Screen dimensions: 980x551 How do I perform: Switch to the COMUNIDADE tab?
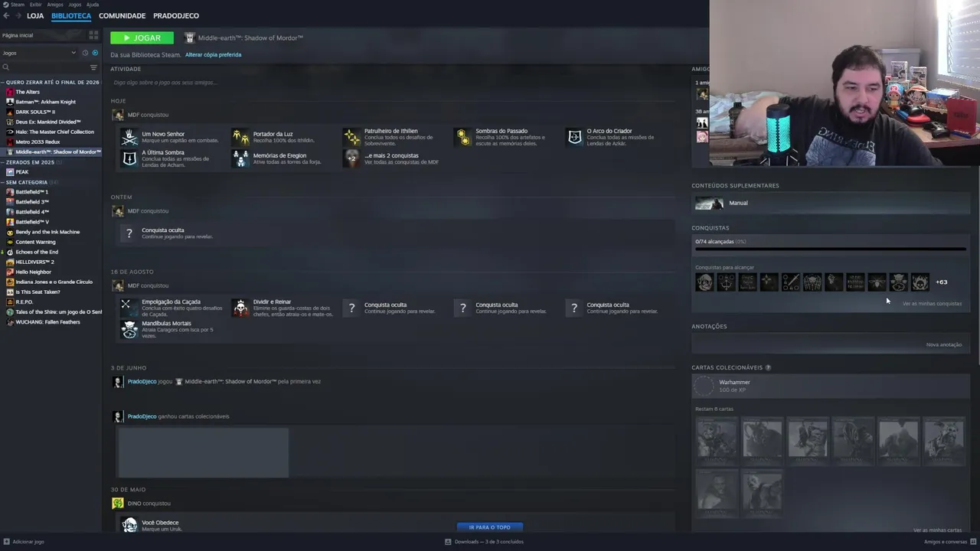122,15
